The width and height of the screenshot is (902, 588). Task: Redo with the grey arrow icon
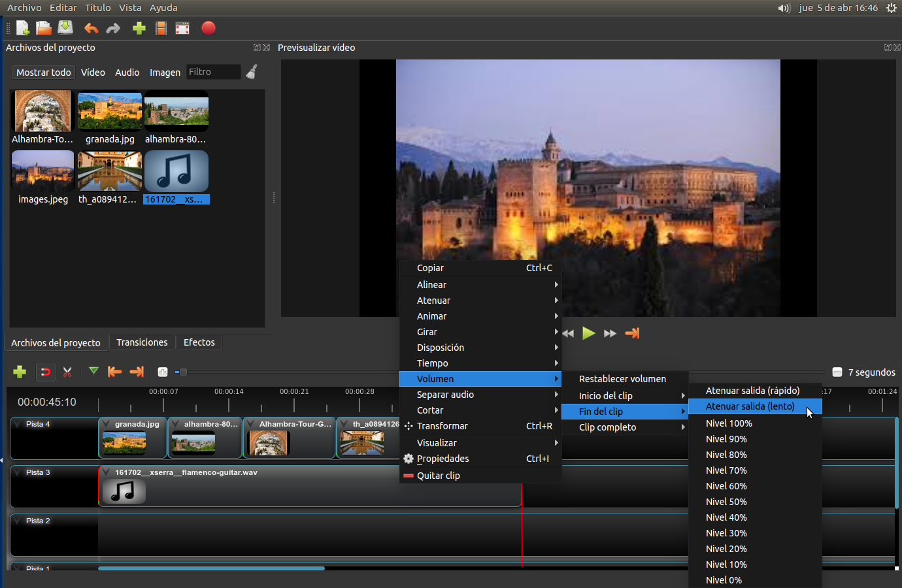coord(113,28)
